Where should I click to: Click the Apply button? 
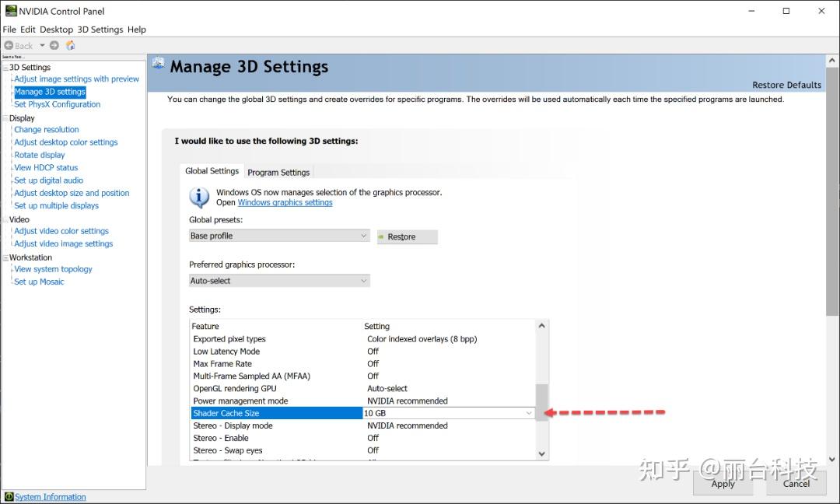[723, 483]
